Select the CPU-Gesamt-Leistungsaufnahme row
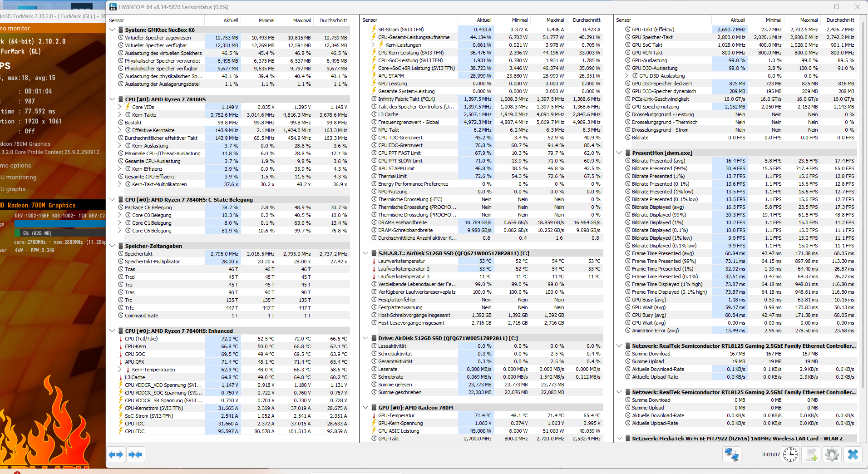This screenshot has height=474, width=868. 486,37
